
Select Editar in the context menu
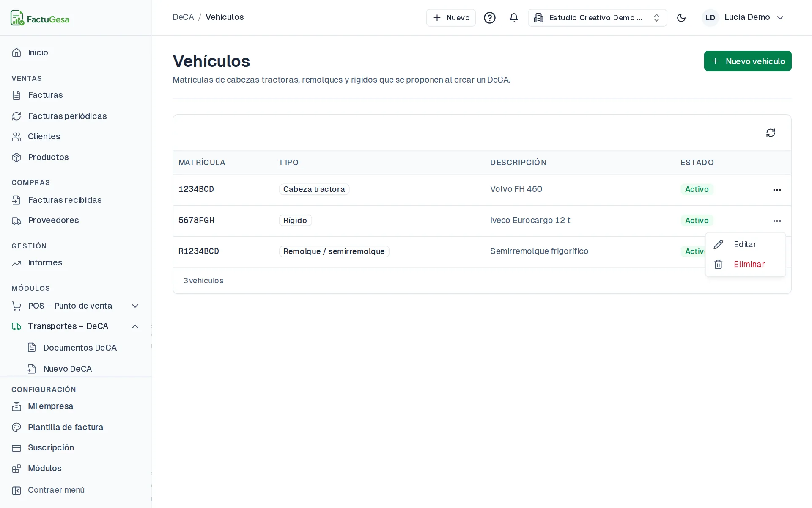click(745, 245)
